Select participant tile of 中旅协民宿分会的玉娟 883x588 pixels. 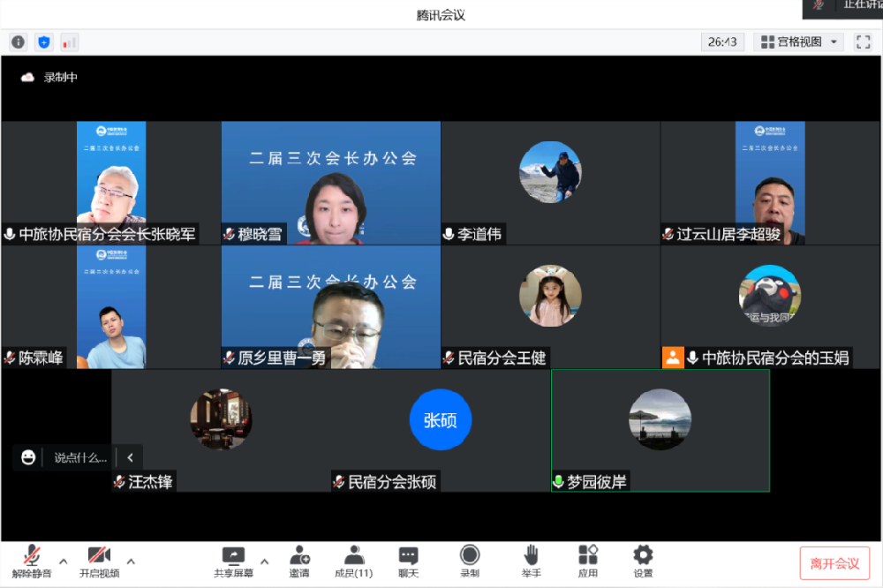pos(770,307)
